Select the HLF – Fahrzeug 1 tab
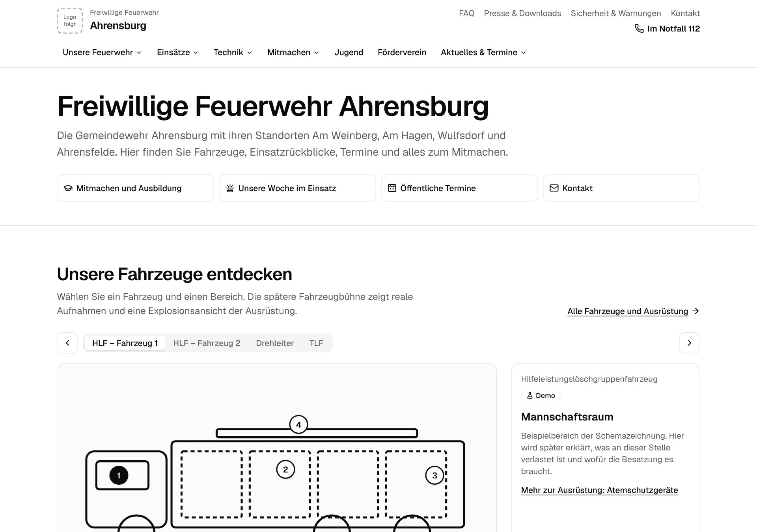Screen dimensions: 757x532 [125, 343]
